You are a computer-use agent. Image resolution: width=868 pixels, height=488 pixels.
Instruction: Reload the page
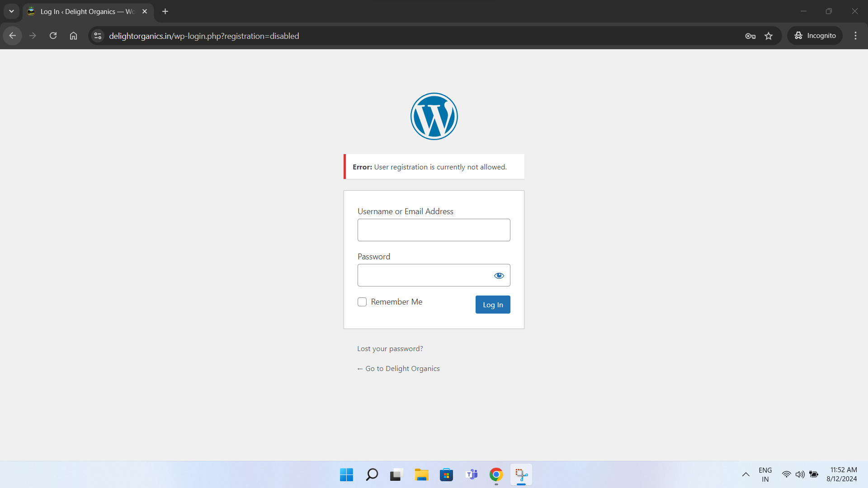pos(53,36)
